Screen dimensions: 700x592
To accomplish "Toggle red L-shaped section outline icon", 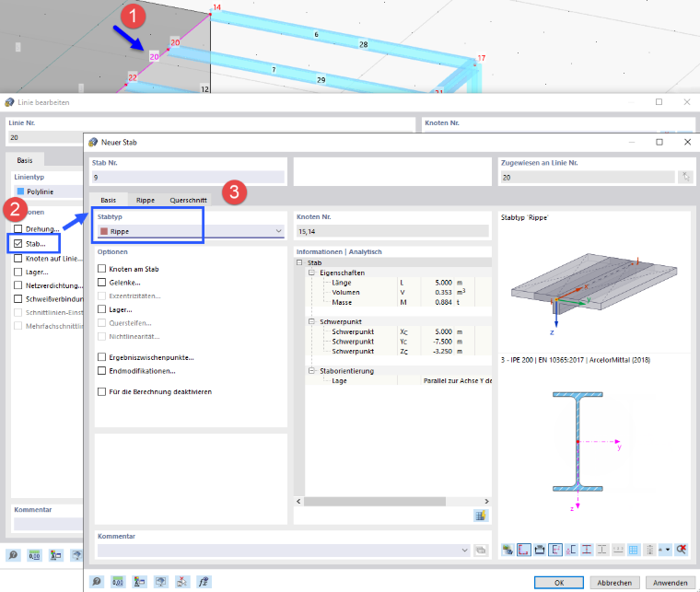I will [x=524, y=550].
